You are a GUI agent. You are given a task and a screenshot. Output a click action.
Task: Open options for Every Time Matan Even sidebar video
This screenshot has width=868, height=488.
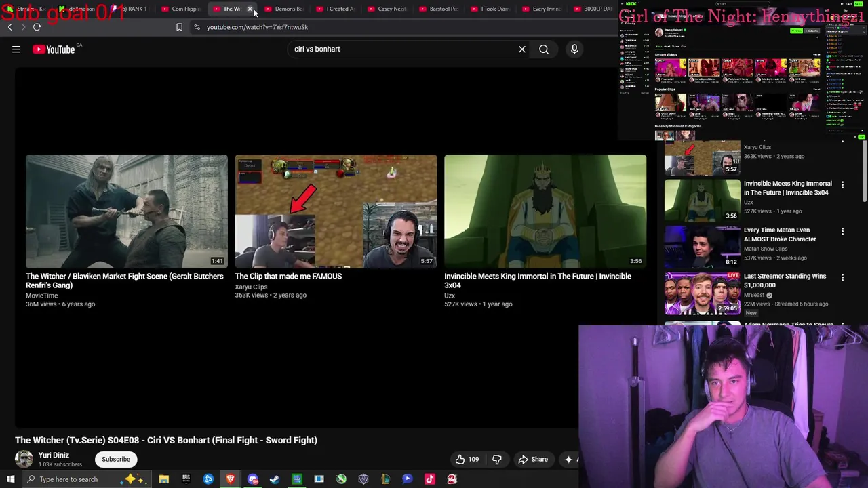coord(842,231)
